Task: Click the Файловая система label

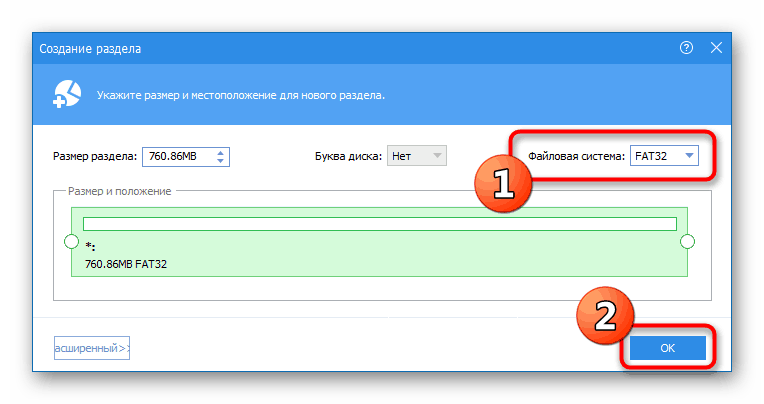Action: click(x=576, y=156)
